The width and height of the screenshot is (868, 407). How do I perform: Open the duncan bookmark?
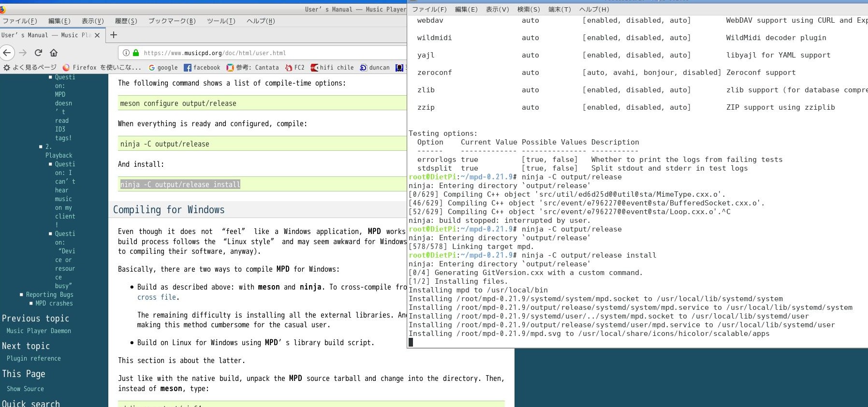pos(375,68)
